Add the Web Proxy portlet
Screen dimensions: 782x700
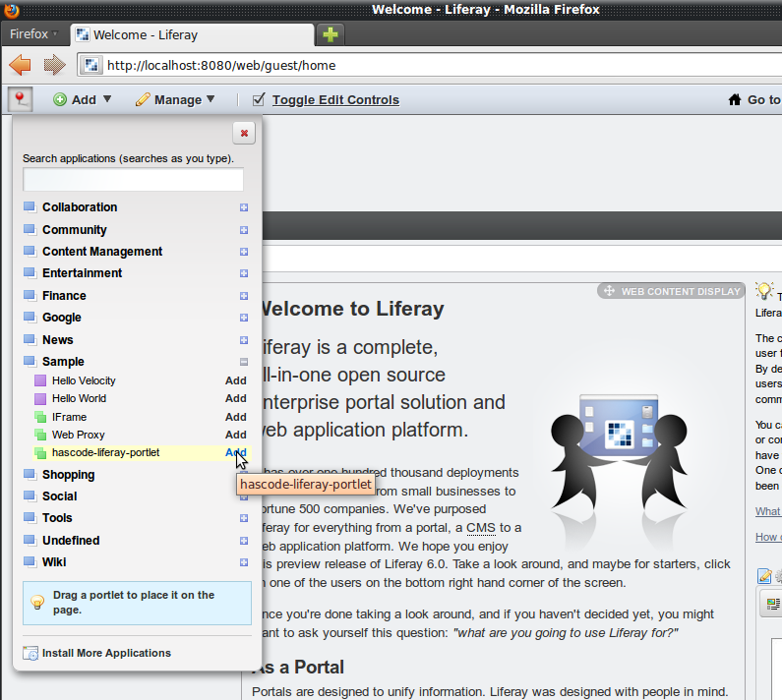236,435
